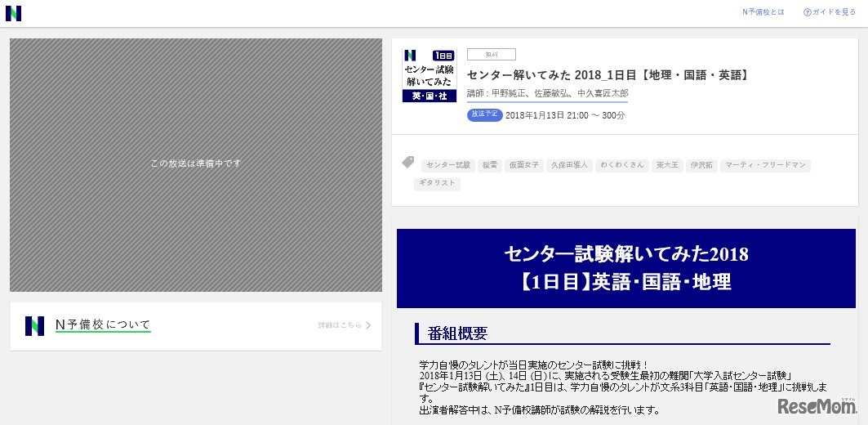
Task: Click the program thumbnail センター試験解いてみた
Action: click(429, 75)
